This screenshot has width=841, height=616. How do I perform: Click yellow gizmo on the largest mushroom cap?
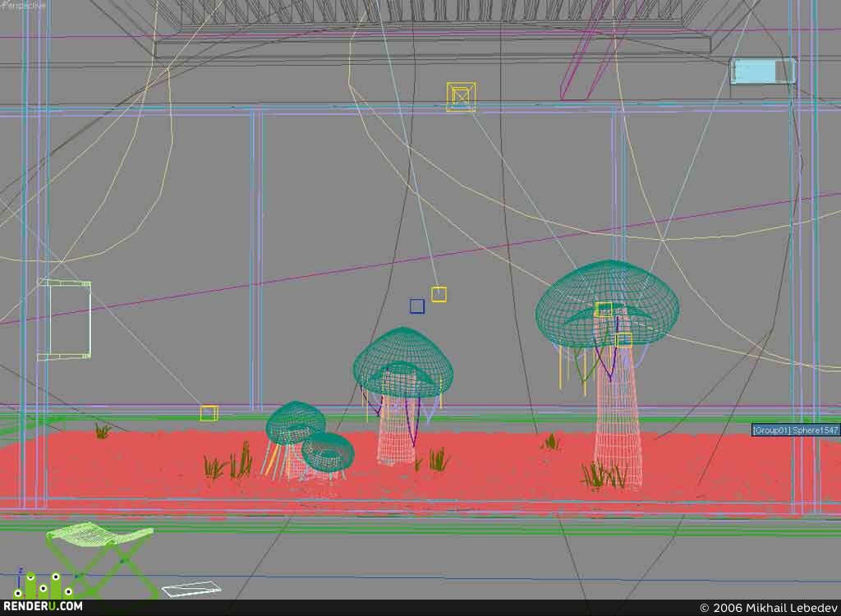604,310
